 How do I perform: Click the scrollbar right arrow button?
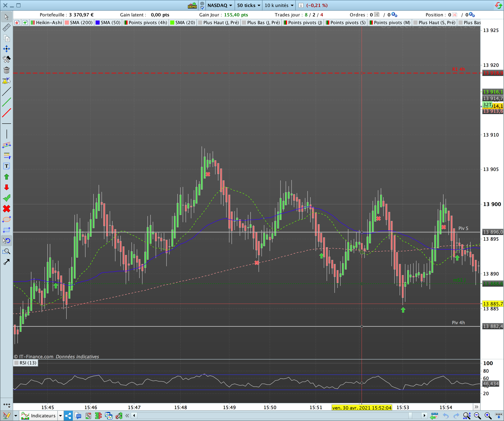424,415
